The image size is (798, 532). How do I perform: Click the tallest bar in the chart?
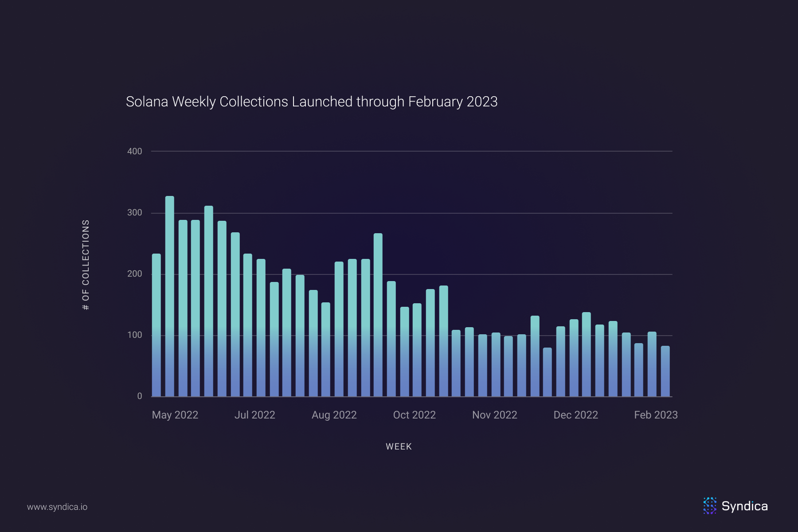coord(170,296)
